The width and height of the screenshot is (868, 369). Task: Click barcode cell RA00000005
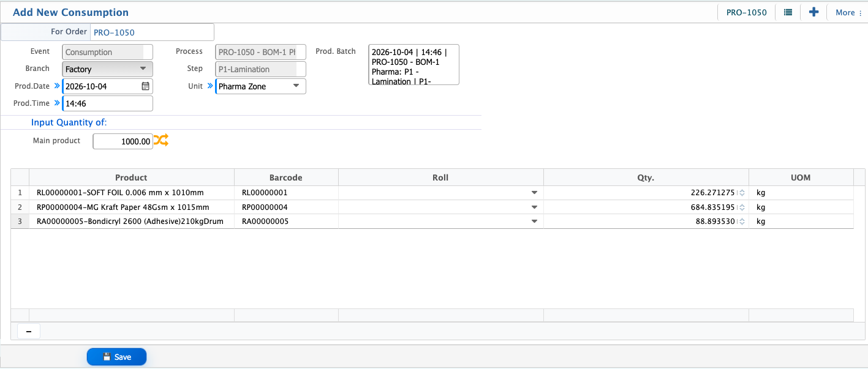point(287,222)
